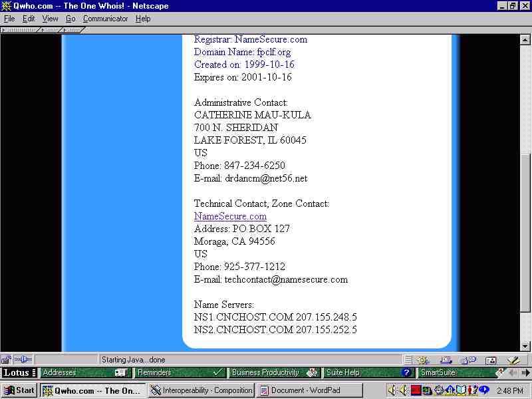Screen dimensions: 532x399
Task: Click 'Technical Contact, Zone Contact:' heading
Action: (261, 203)
